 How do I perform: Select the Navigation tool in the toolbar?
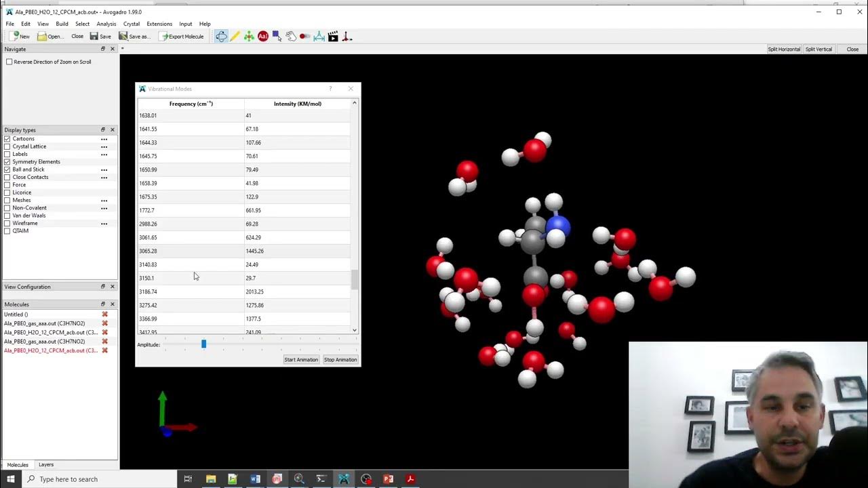point(222,36)
